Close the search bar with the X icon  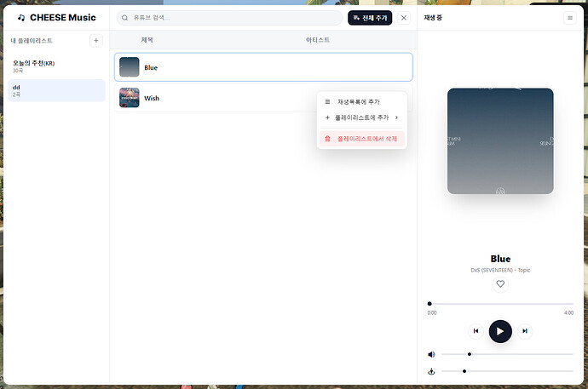click(x=404, y=18)
